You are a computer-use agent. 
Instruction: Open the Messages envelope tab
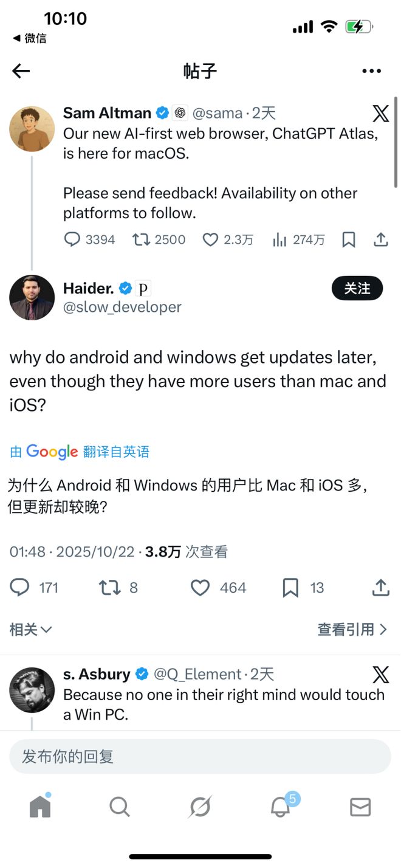pos(360,807)
